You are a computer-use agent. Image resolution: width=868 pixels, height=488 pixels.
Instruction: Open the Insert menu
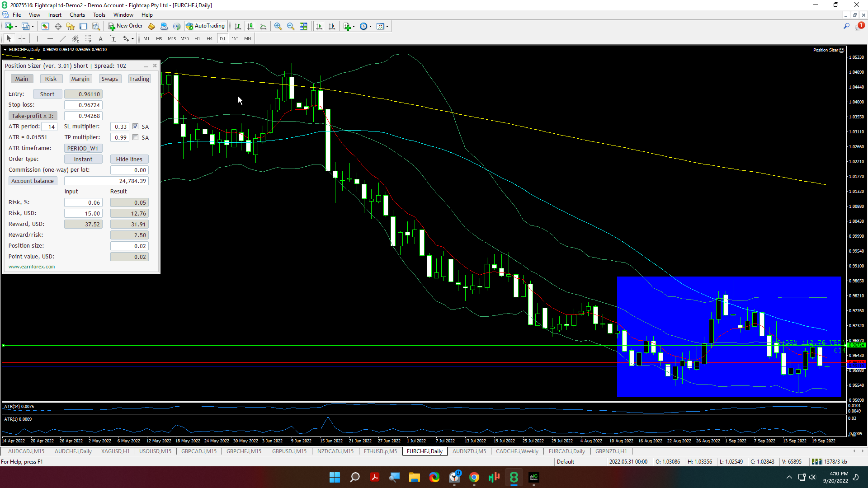55,15
